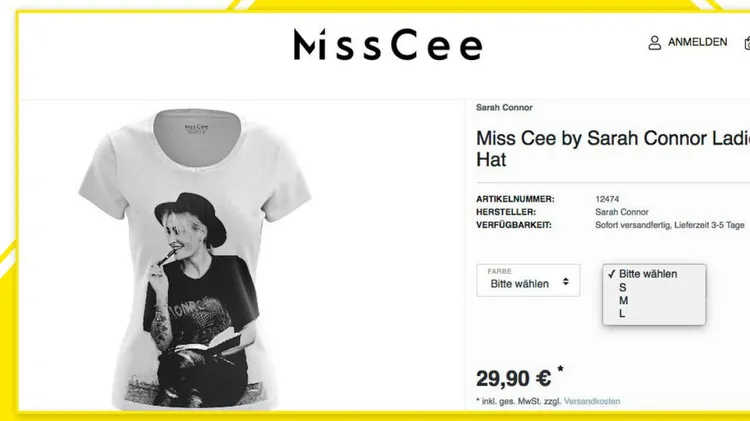750x421 pixels.
Task: Open the T-shirt product image
Action: pyautogui.click(x=195, y=258)
